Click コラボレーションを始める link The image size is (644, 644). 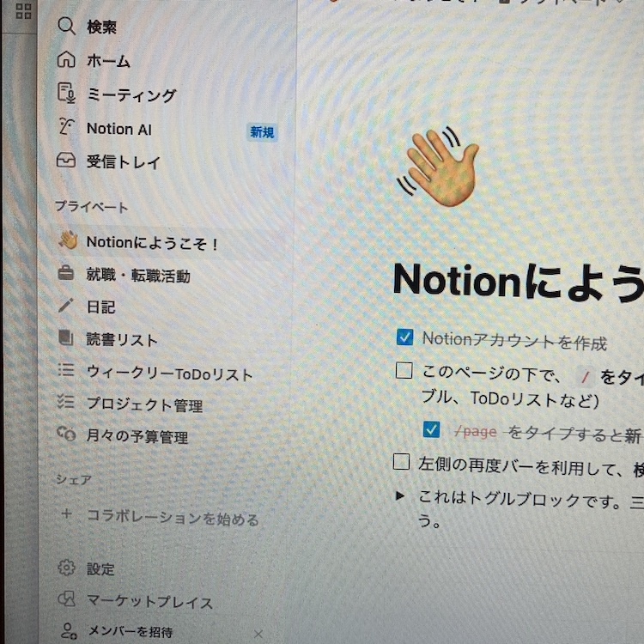pyautogui.click(x=173, y=518)
